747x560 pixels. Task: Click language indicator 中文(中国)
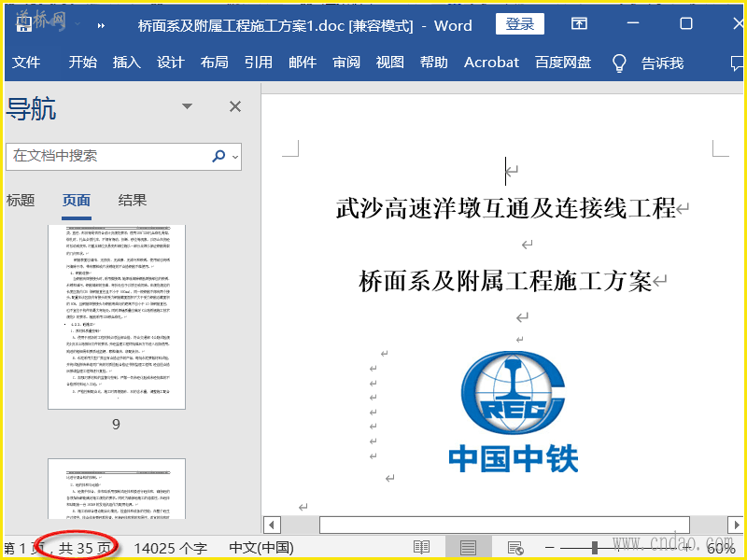261,548
